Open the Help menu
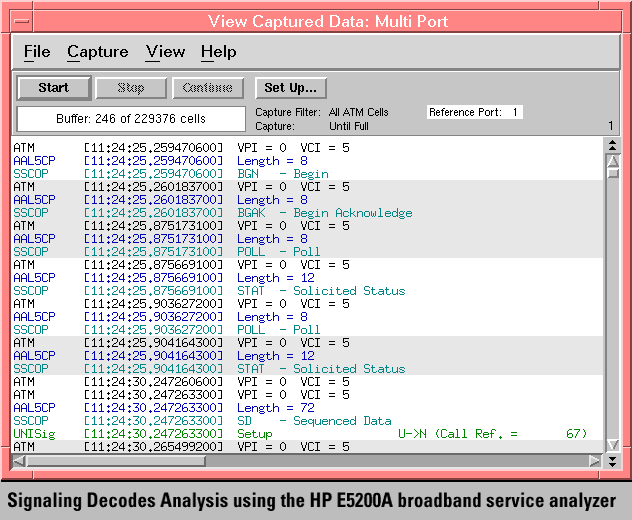The image size is (632, 520). tap(218, 52)
